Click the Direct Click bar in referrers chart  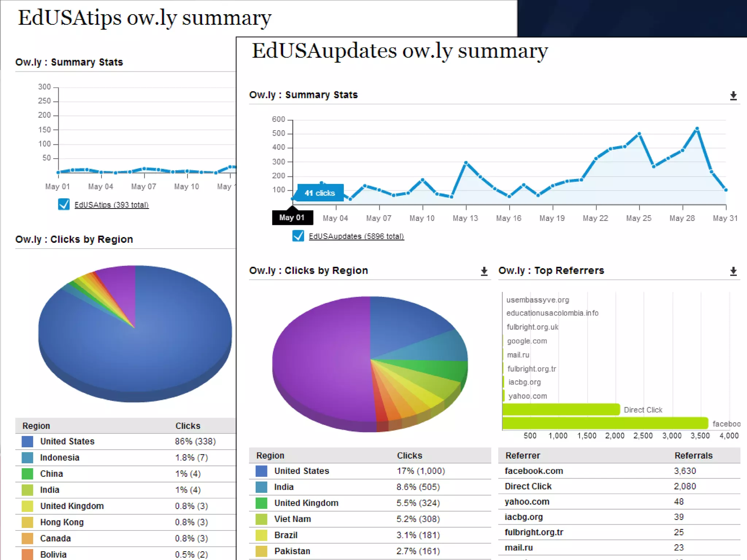[561, 409]
